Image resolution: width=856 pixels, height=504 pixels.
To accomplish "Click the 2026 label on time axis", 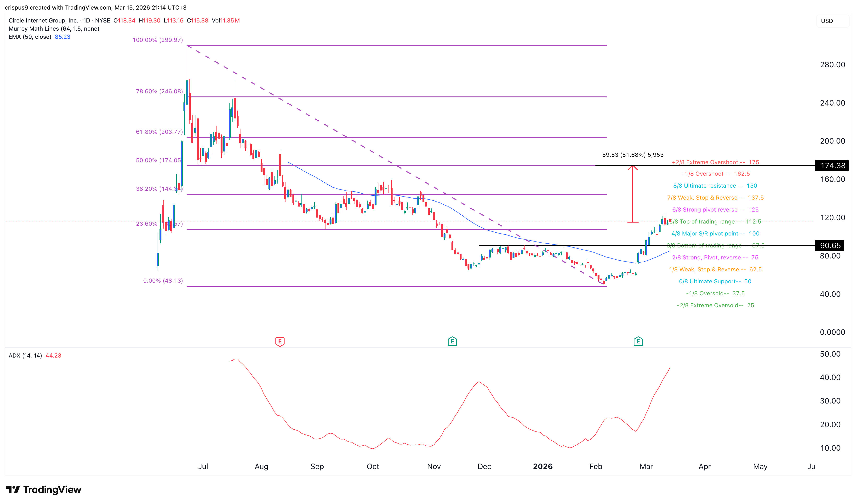I will coord(543,466).
